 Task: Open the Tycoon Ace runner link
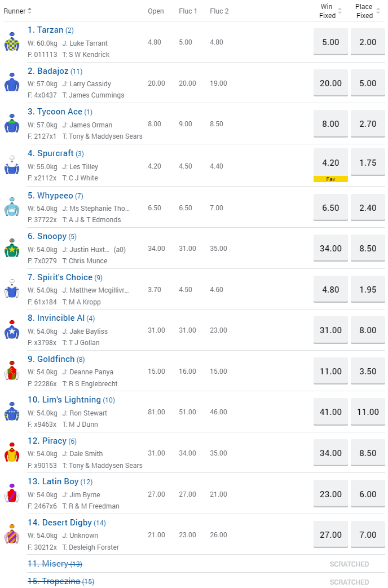tap(60, 112)
